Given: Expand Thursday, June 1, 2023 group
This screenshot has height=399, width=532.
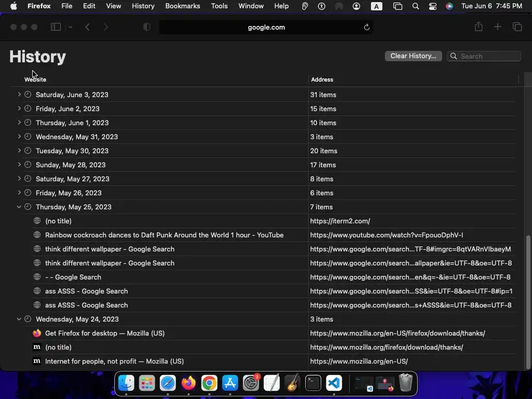Looking at the screenshot, I should tap(19, 123).
